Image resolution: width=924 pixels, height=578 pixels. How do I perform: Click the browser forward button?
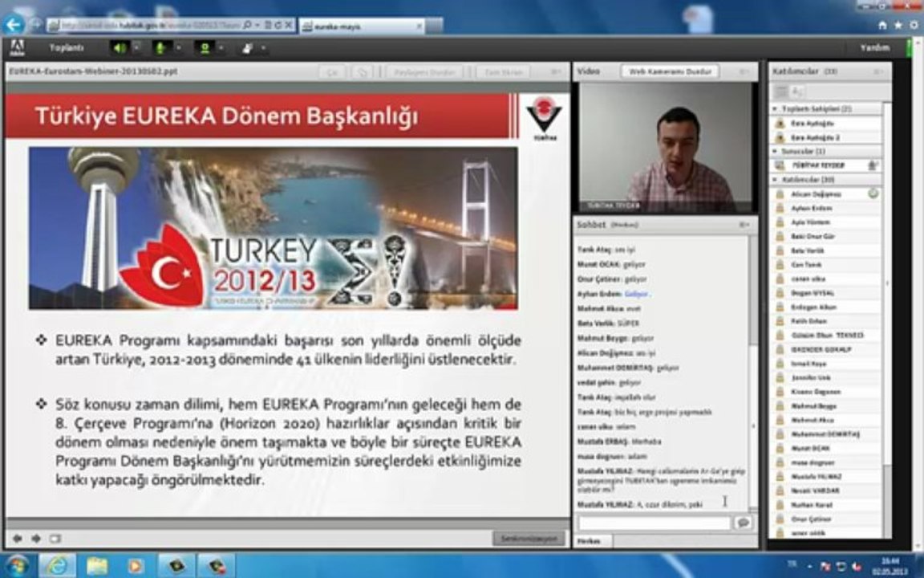(x=35, y=24)
